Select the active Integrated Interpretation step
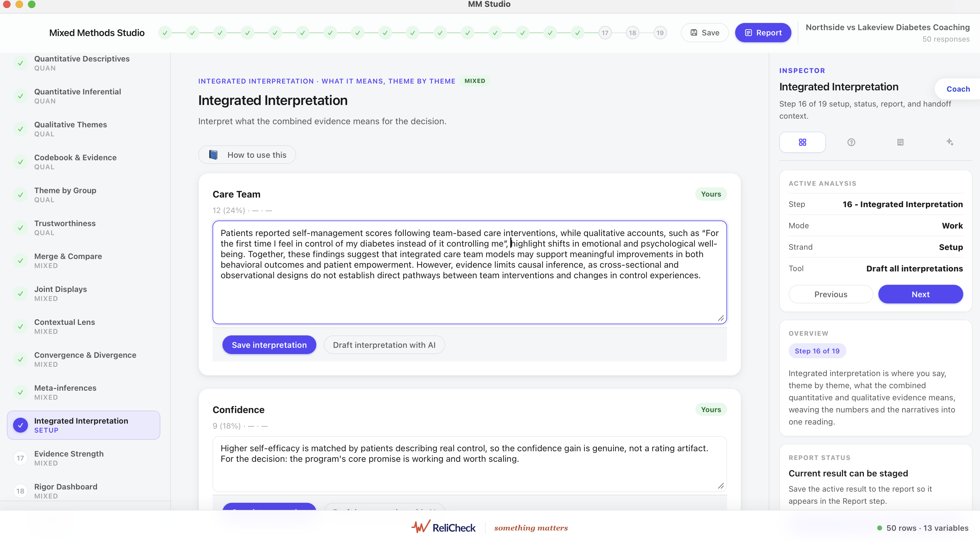The height and width of the screenshot is (541, 980). point(84,425)
